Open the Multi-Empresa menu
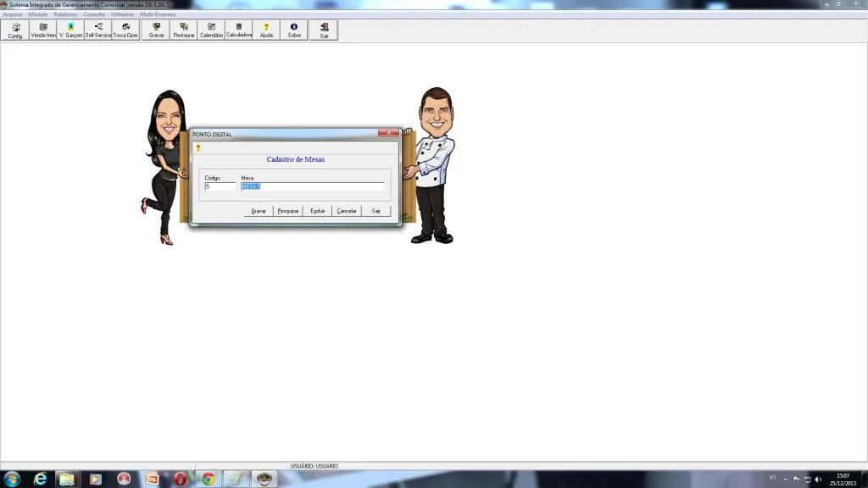The height and width of the screenshot is (488, 868). 158,14
